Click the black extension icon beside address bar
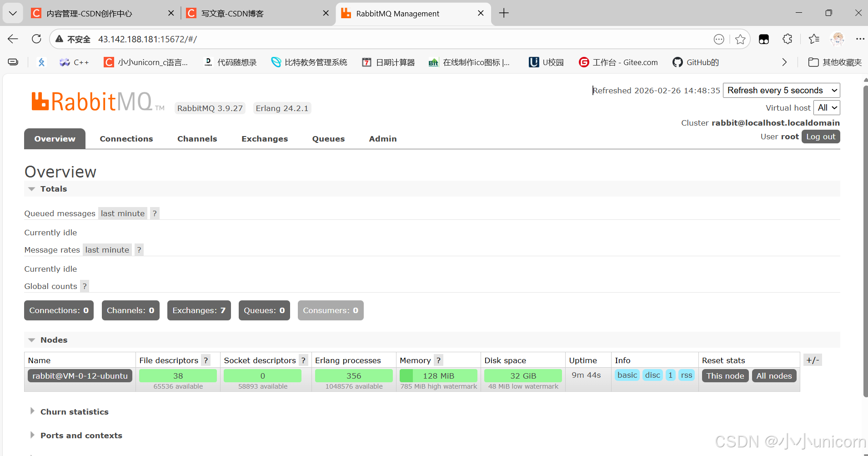This screenshot has height=456, width=868. [764, 39]
